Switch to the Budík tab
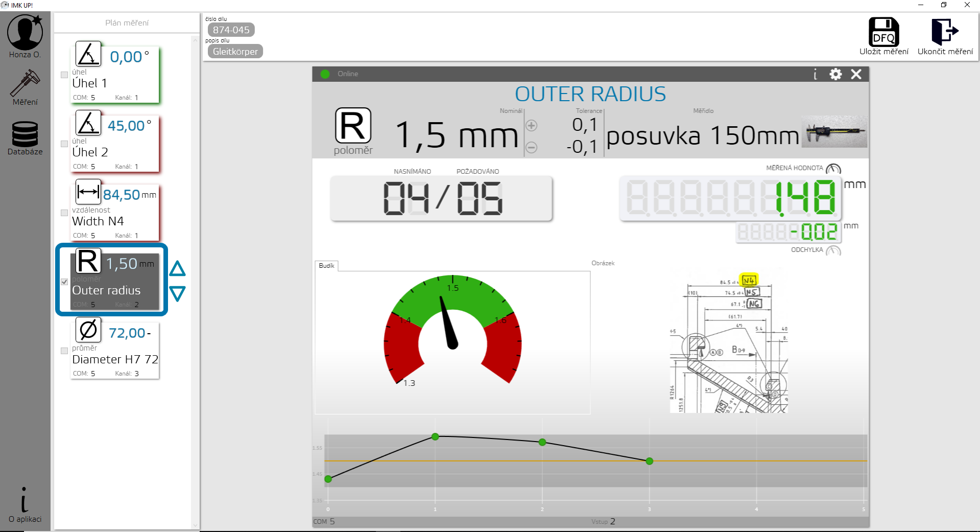Viewport: 980px width, 532px height. tap(326, 266)
